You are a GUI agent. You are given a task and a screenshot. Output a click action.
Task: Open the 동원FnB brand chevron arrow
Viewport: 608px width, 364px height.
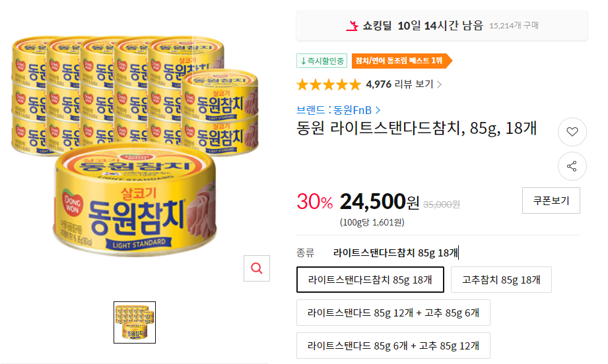point(378,110)
